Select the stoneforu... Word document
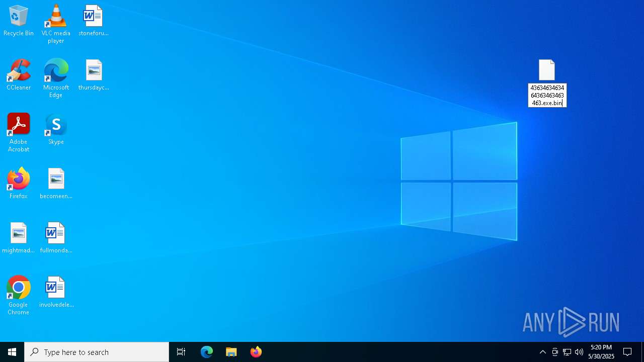The height and width of the screenshot is (362, 644). 94,20
